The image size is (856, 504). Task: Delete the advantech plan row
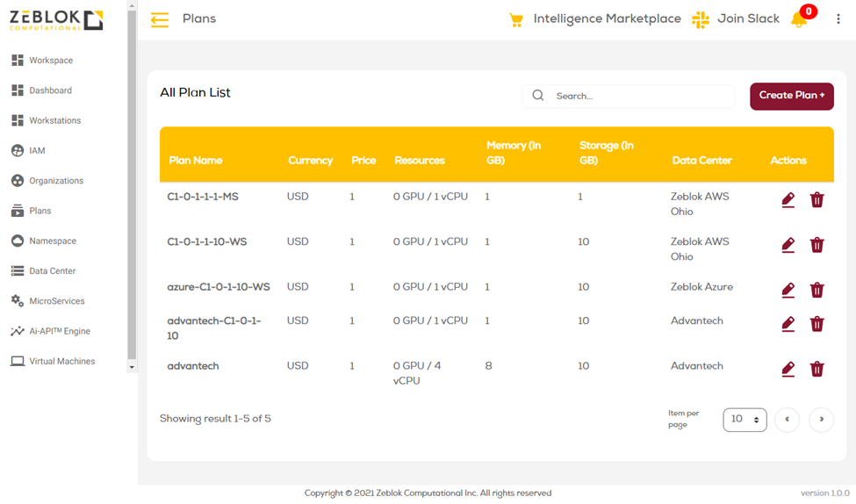(x=816, y=369)
